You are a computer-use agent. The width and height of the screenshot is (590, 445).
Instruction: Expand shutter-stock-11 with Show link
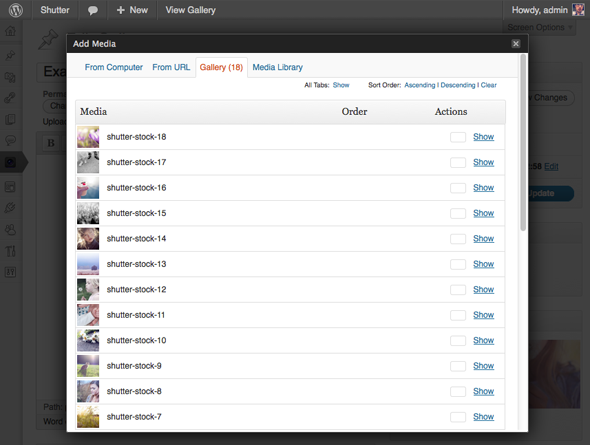pyautogui.click(x=484, y=315)
